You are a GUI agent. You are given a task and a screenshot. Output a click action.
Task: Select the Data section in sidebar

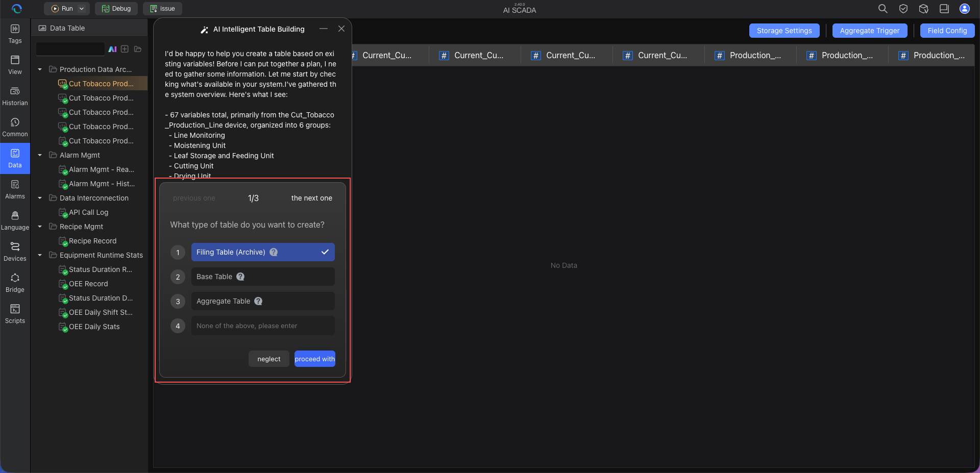pyautogui.click(x=15, y=159)
